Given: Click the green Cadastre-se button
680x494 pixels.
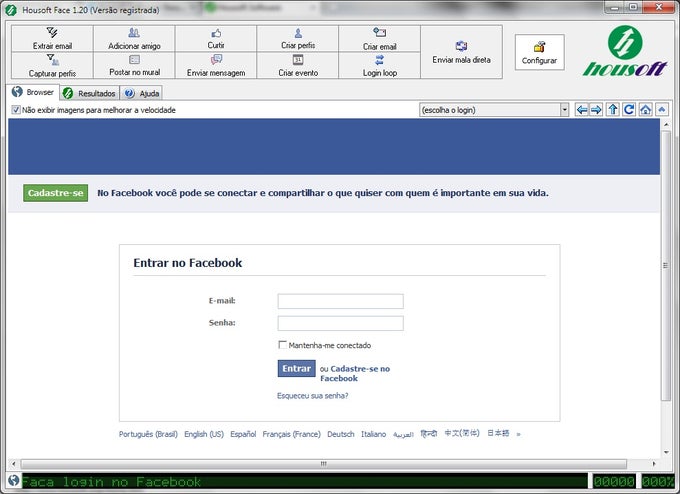Looking at the screenshot, I should pos(56,193).
